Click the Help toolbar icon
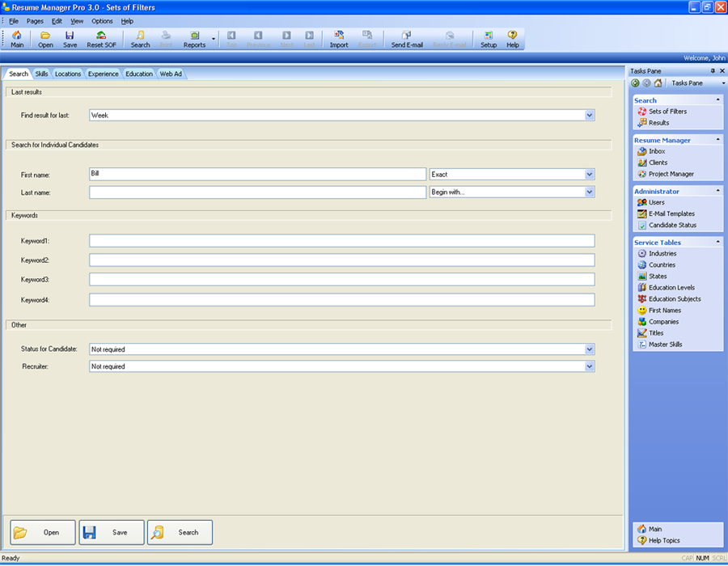Image resolution: width=728 pixels, height=566 pixels. [x=513, y=39]
